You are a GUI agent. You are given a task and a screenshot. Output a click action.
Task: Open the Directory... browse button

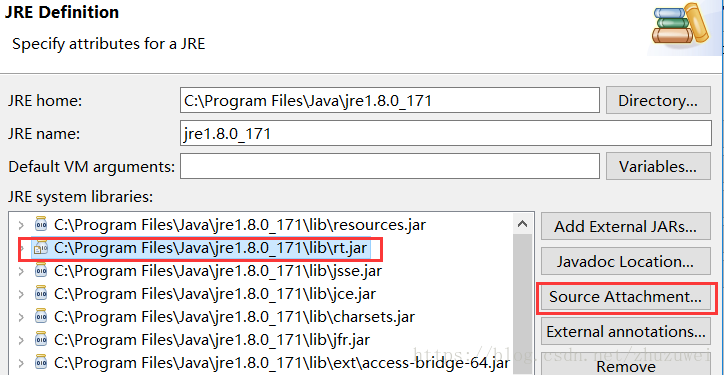coord(658,100)
